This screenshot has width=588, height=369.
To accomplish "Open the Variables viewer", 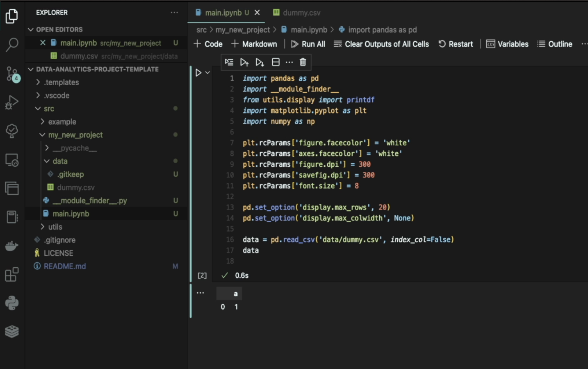I will point(507,44).
